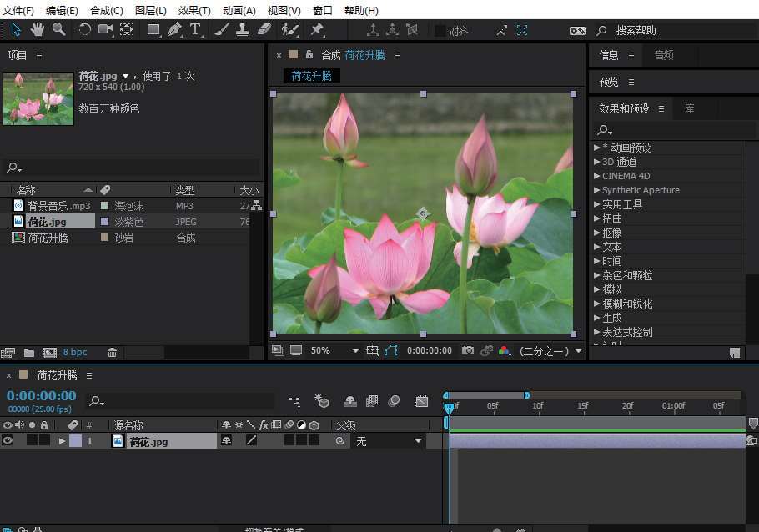Viewport: 759px width, 532px height.
Task: Switch to the 库 tab
Action: tap(689, 108)
